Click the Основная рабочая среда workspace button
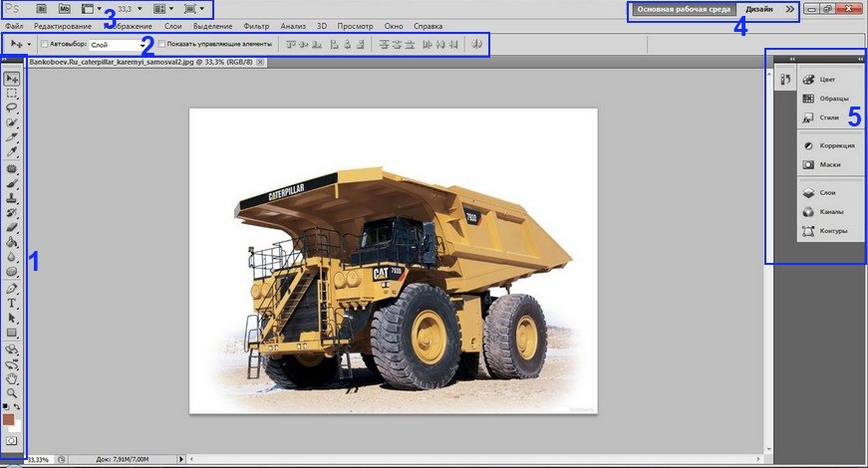The image size is (868, 468). pos(684,8)
